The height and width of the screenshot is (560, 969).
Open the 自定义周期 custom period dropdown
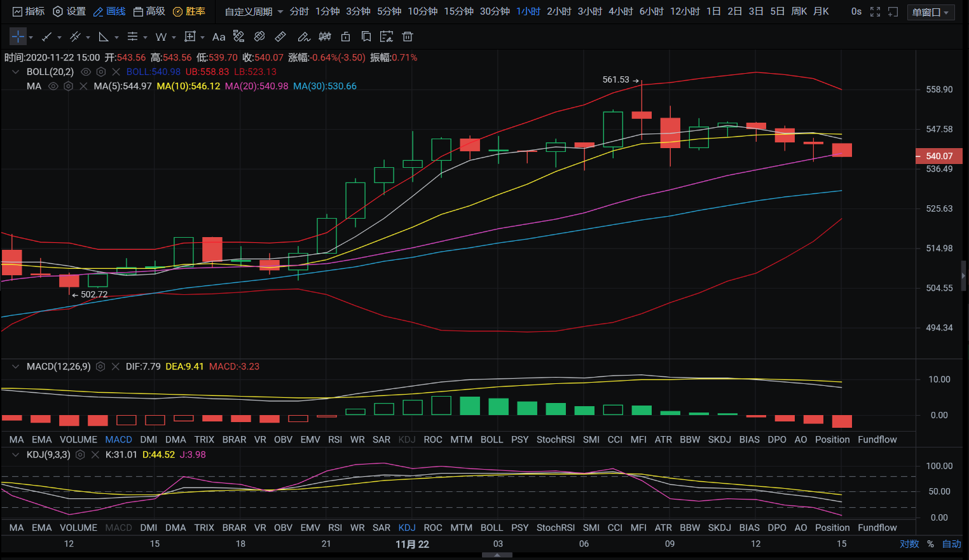pyautogui.click(x=254, y=12)
